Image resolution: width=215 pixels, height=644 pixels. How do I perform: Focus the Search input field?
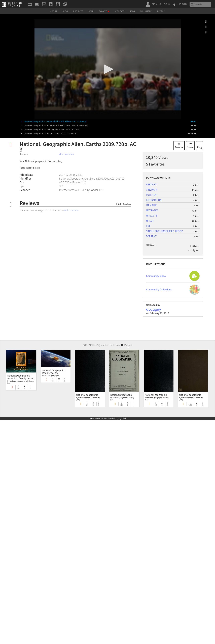200,5
